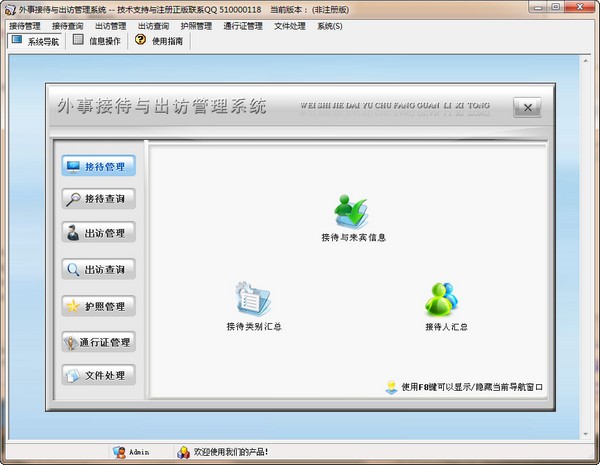This screenshot has width=600, height=465.
Task: Click the Admin user icon in status bar
Action: (119, 452)
